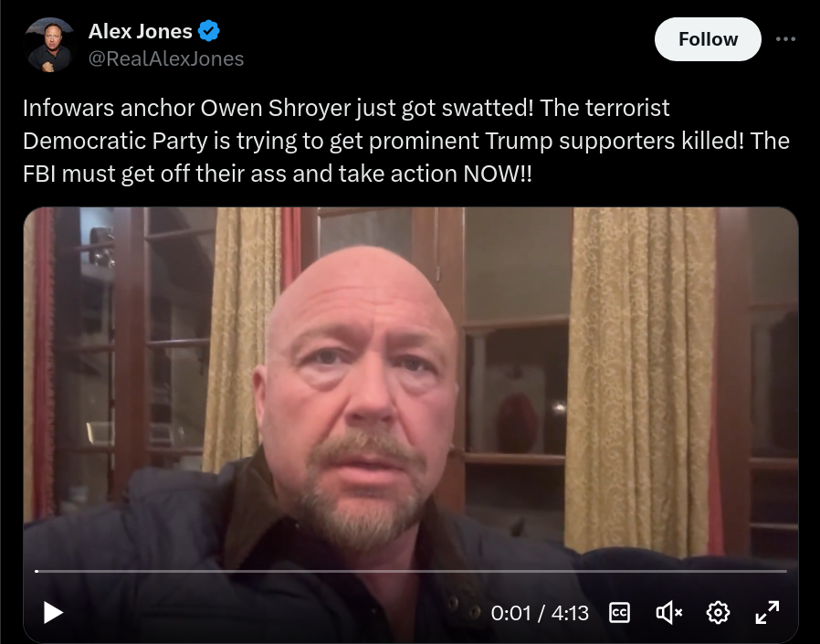The image size is (820, 644).
Task: Open the @RealAlexJones handle link
Action: pos(166,58)
